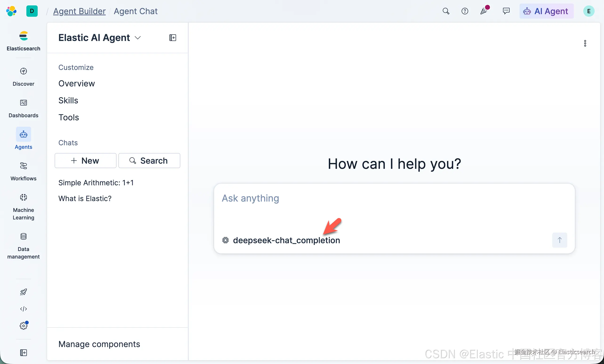Start a New chat
Viewport: 604px width, 364px height.
coord(85,161)
